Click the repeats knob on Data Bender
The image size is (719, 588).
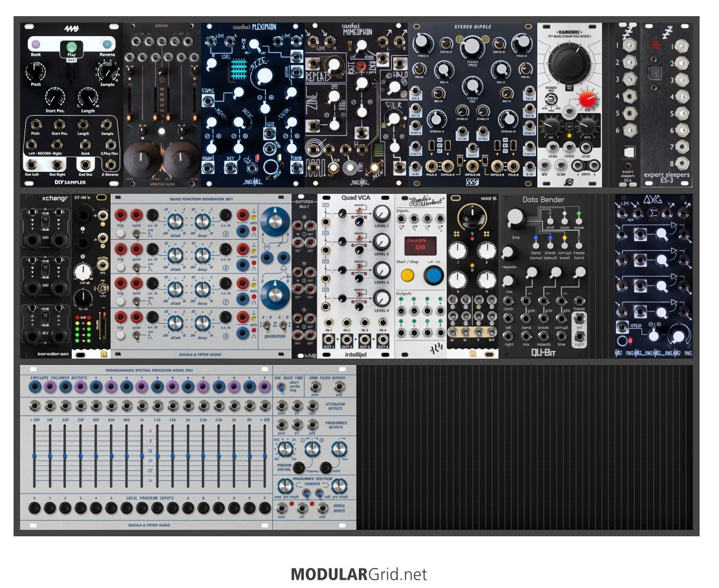click(x=508, y=253)
